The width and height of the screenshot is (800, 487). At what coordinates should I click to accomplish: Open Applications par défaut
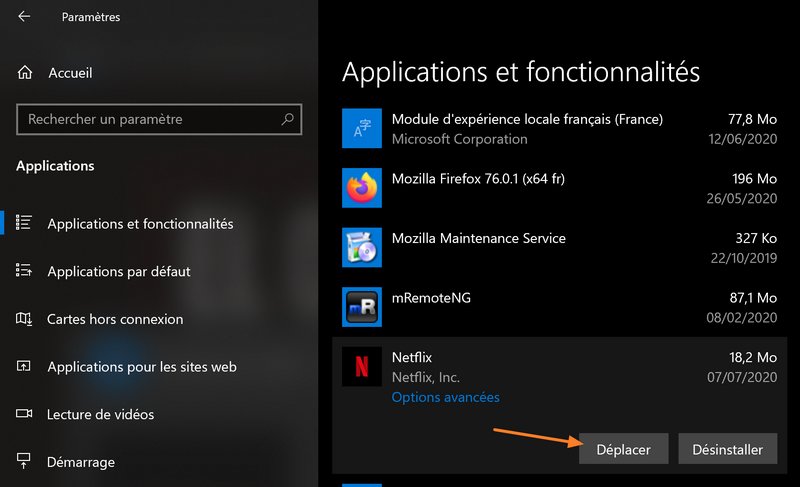pyautogui.click(x=119, y=271)
